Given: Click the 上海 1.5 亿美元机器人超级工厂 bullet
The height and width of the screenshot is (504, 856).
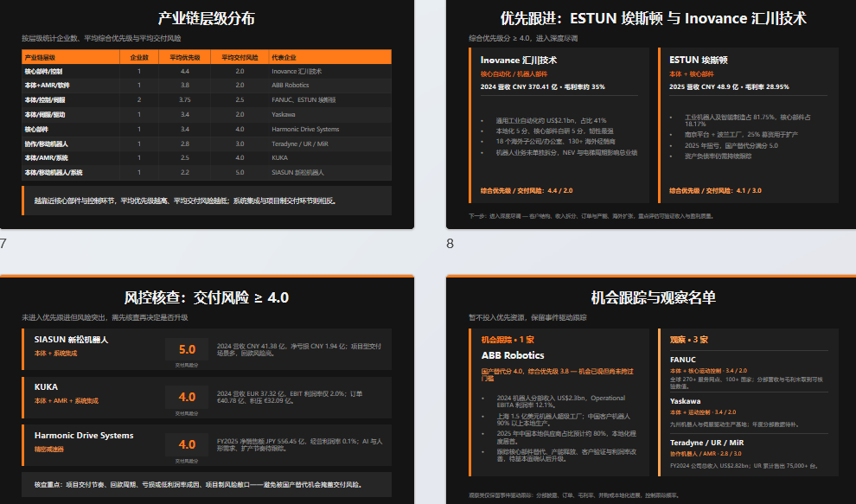Looking at the screenshot, I should coord(563,419).
